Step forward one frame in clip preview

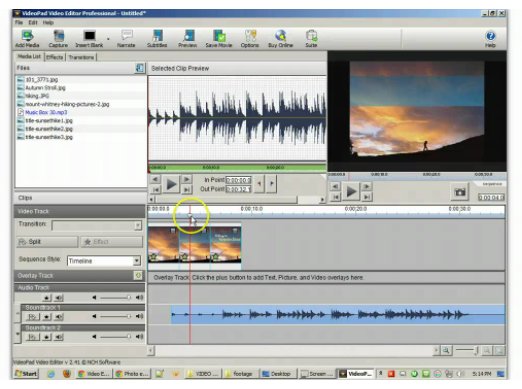[x=187, y=180]
